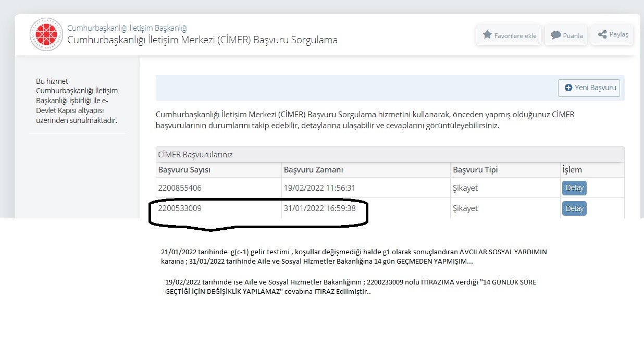Viewport: 644px width, 347px height.
Task: Open Detay for application 2200855406
Action: [574, 188]
